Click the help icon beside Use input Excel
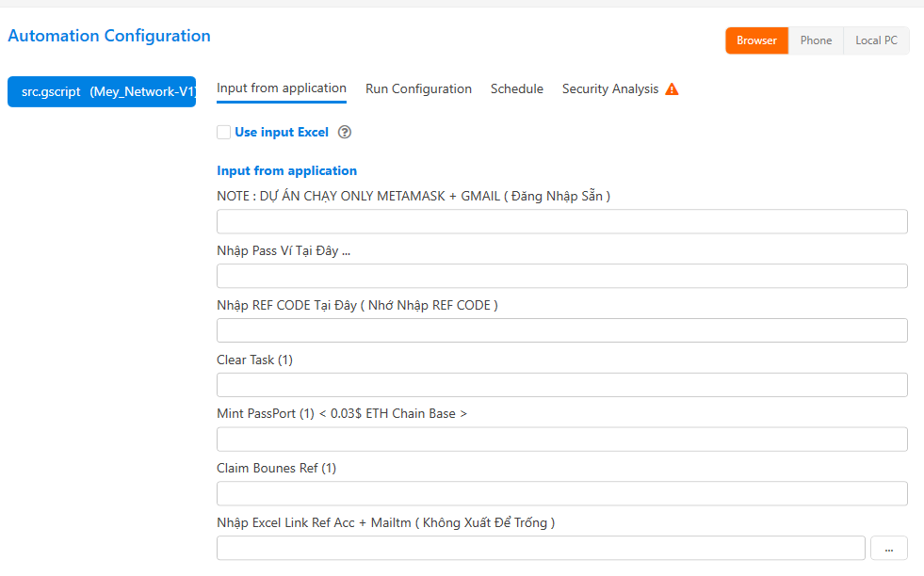The image size is (924, 576). pyautogui.click(x=344, y=132)
